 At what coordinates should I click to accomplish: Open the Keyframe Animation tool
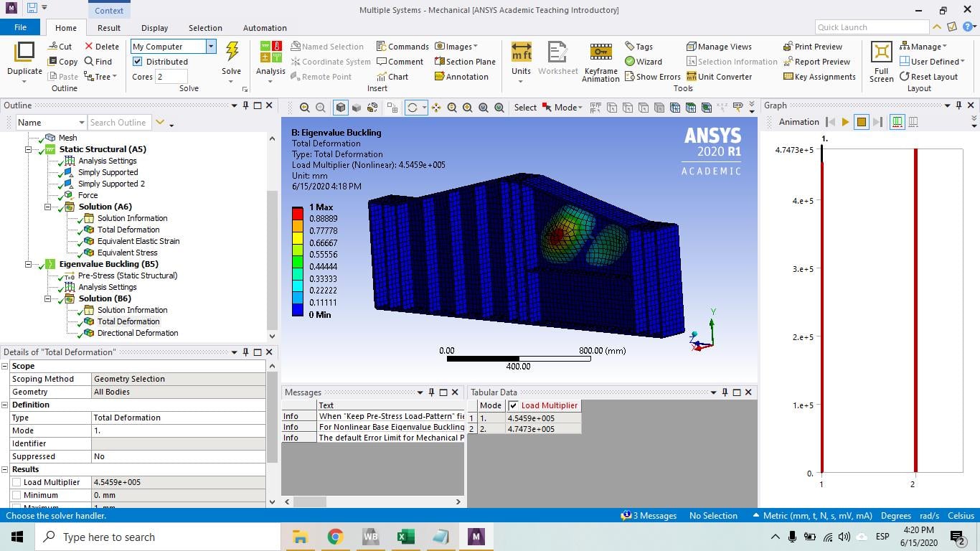(x=600, y=62)
